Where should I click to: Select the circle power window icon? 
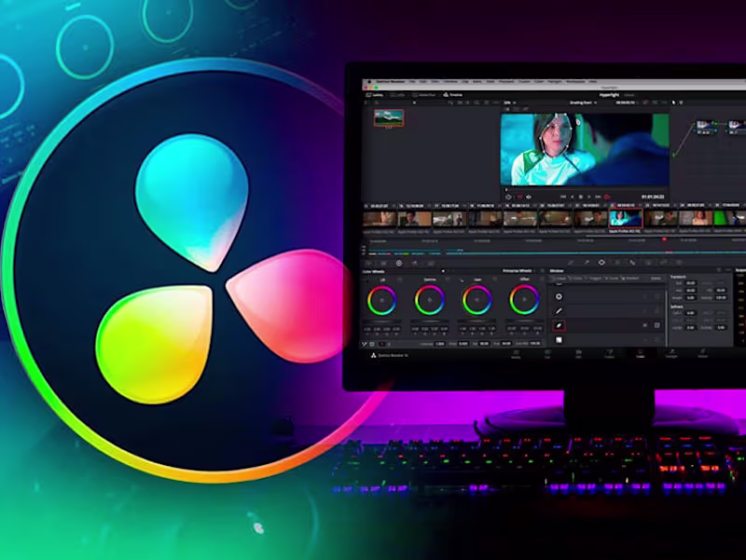[559, 296]
